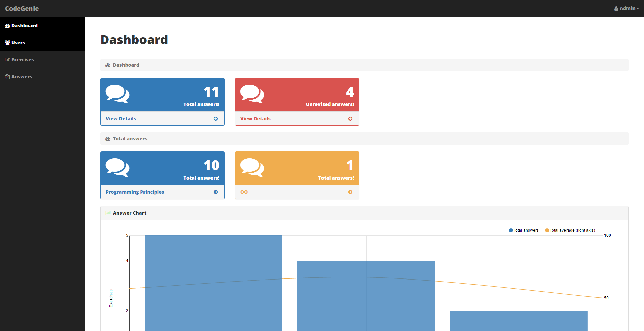Click the shortest blue bar reaching 2
Screen dimensions: 644x331
coord(519,321)
